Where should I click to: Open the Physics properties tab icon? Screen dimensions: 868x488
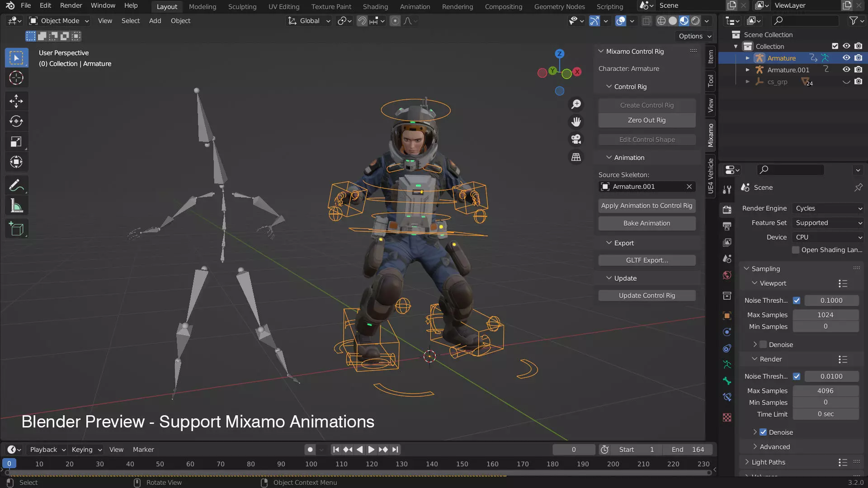point(727,332)
